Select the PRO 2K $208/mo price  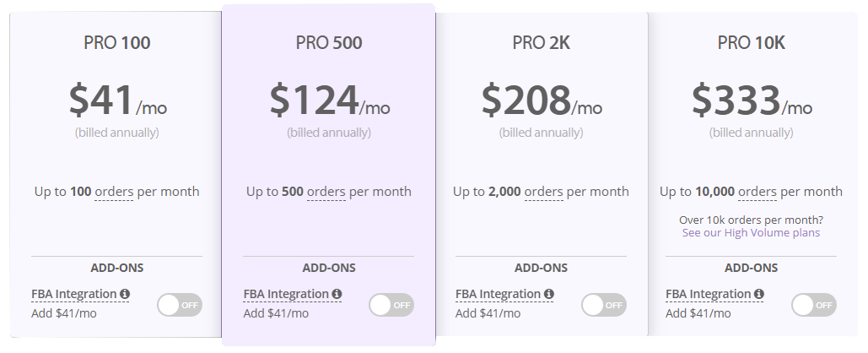click(542, 100)
